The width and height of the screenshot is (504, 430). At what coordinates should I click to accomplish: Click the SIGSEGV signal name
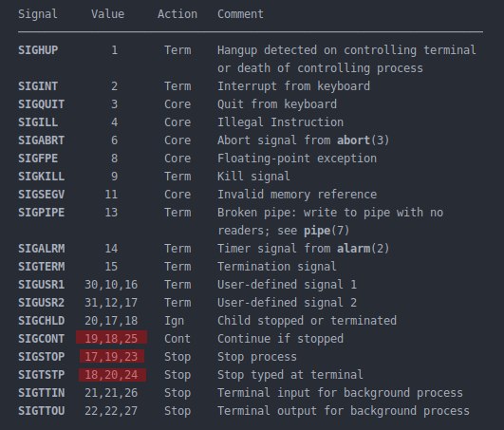[x=42, y=195]
